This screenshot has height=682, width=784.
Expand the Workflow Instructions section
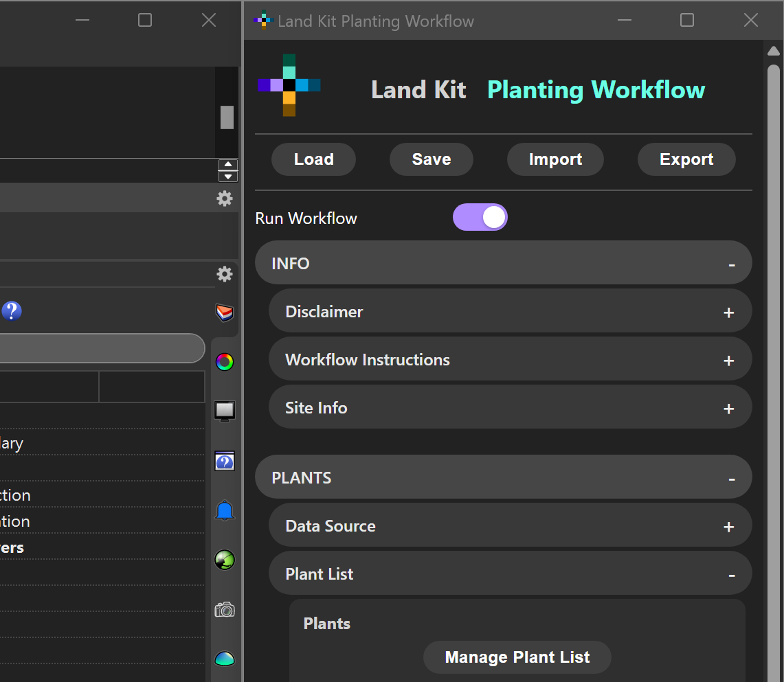pos(511,359)
